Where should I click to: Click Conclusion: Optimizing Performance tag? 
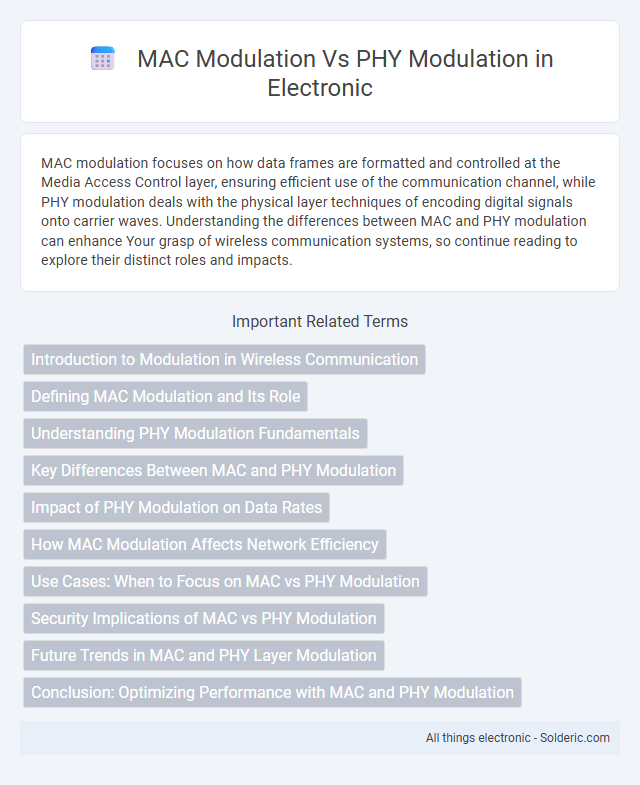pos(272,693)
